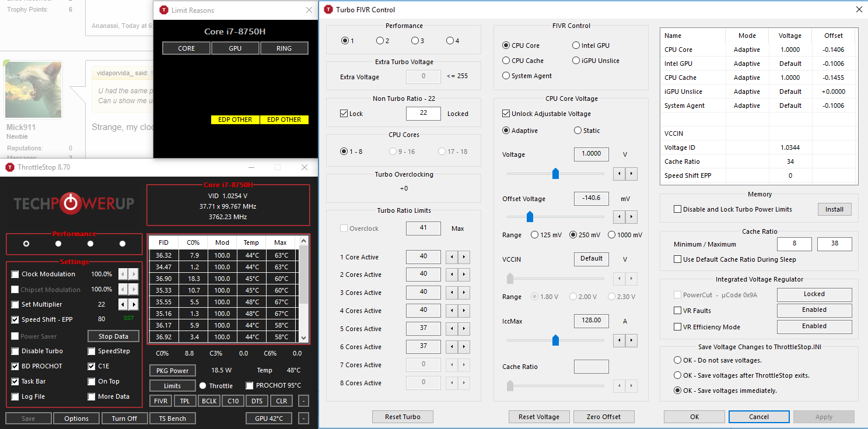868x429 pixels.
Task: Toggle BD PROCHOT checkbox
Action: 15,366
